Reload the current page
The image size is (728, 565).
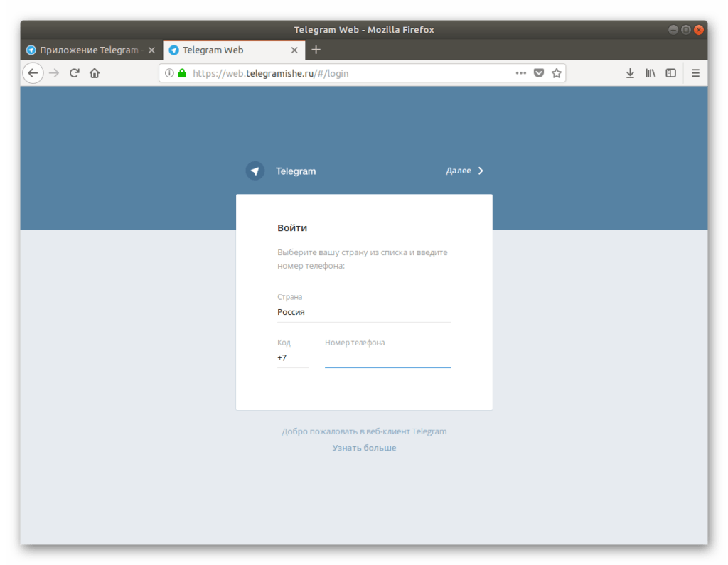(74, 73)
